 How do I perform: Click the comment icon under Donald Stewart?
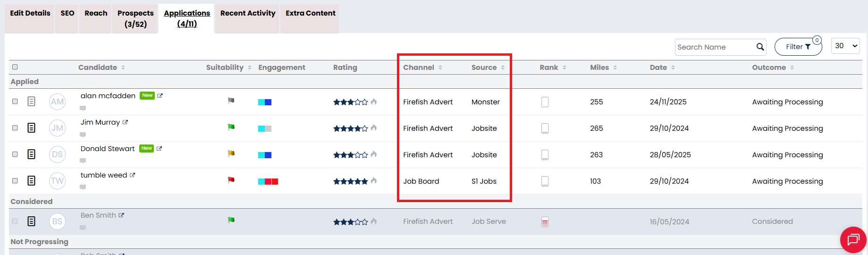pyautogui.click(x=83, y=161)
